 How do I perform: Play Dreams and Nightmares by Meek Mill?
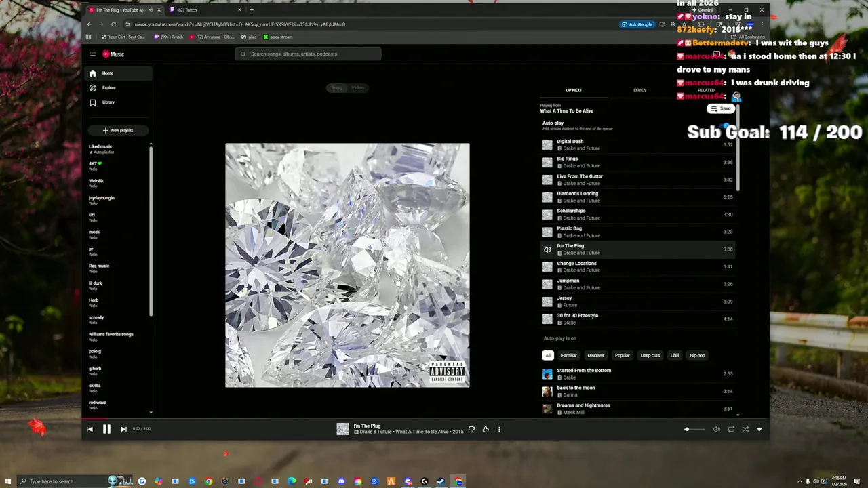pos(637,409)
